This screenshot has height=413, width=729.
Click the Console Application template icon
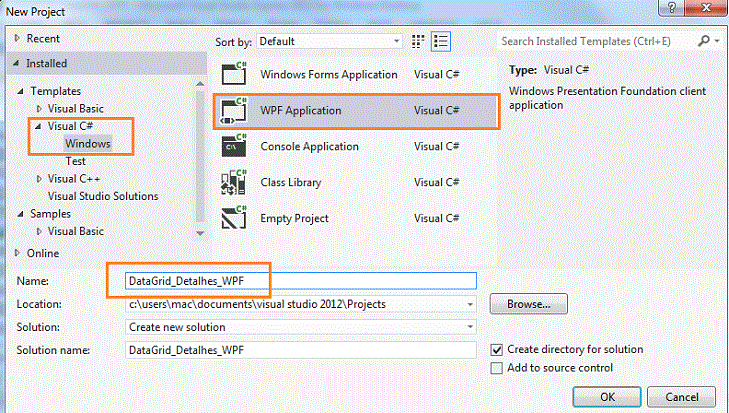(x=234, y=146)
